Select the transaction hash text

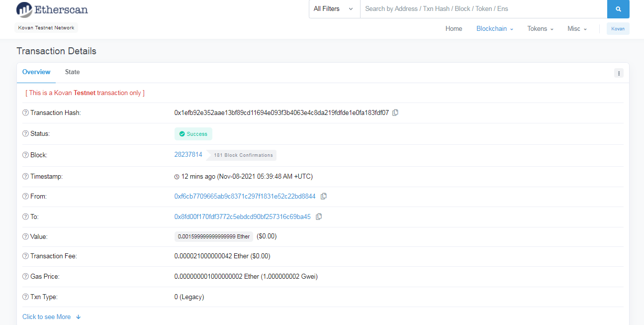[x=281, y=112]
